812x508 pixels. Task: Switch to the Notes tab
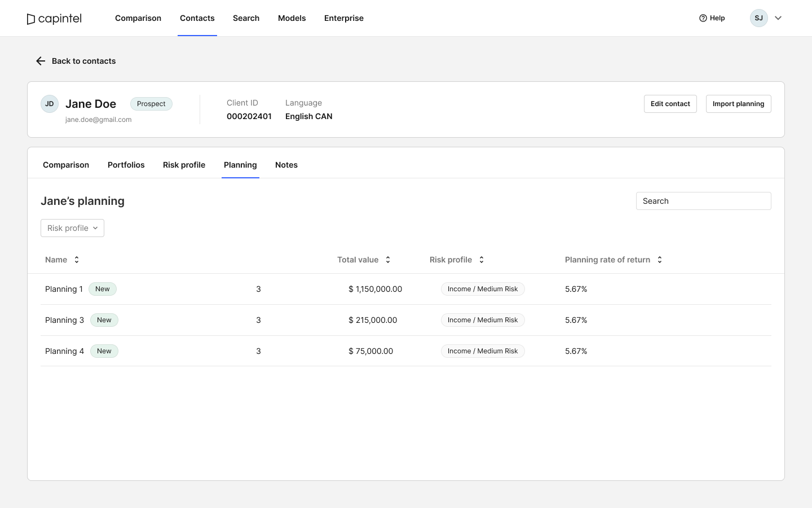tap(286, 165)
